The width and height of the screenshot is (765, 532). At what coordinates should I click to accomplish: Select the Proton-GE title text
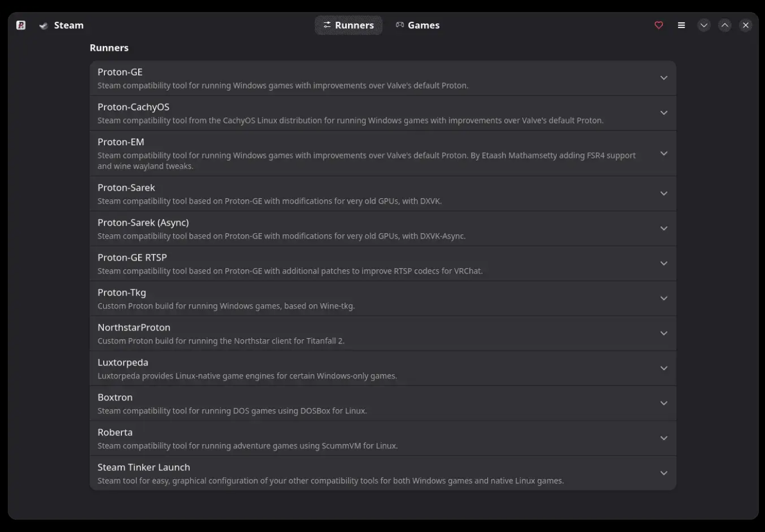click(120, 72)
